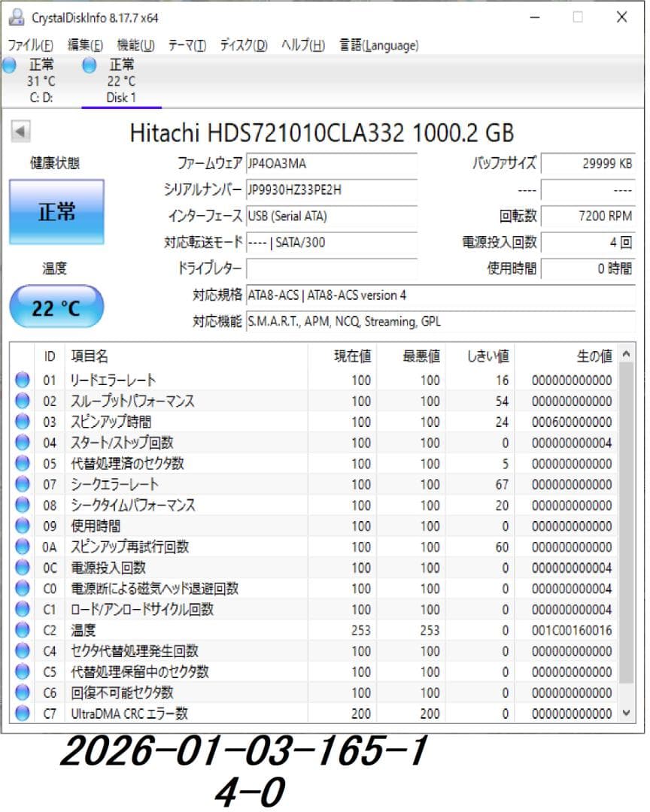Image resolution: width=650 pixels, height=812 pixels.
Task: Click the 正常 health status button
Action: pos(56,213)
